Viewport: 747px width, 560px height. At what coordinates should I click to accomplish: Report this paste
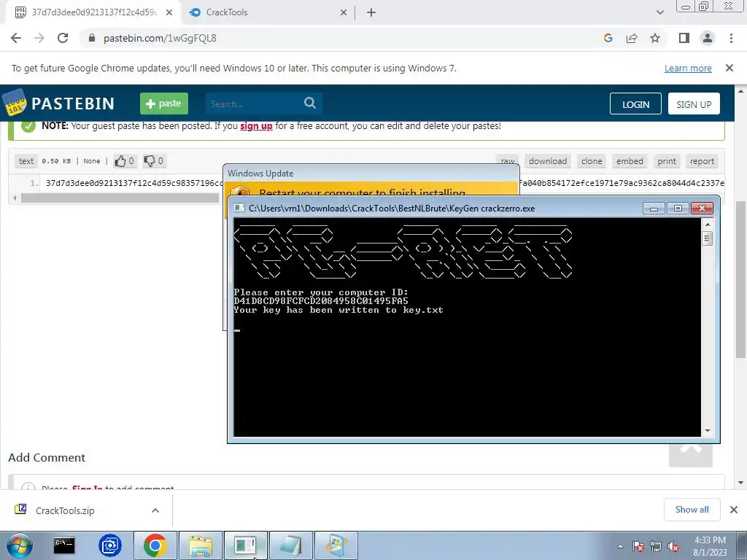pos(703,161)
